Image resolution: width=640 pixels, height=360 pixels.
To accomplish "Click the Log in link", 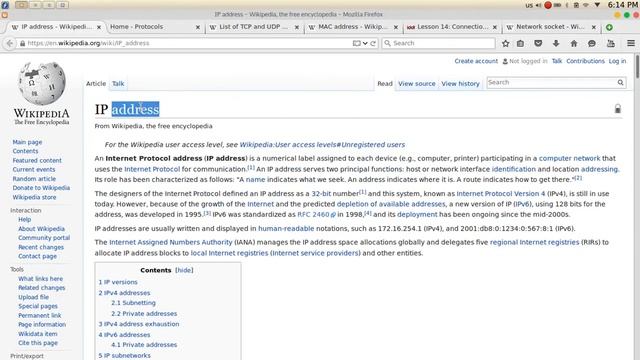I will pos(617,61).
